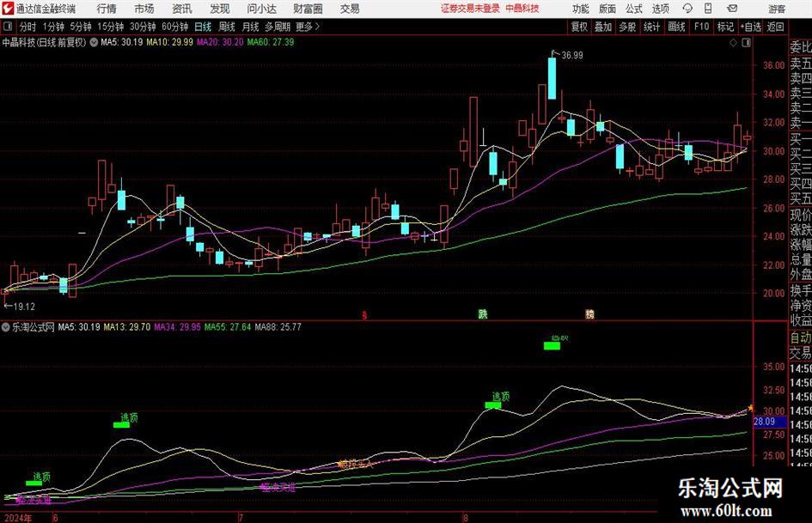Click the MA55: 27.64 sub-chart label
The height and width of the screenshot is (523, 812).
tap(228, 327)
